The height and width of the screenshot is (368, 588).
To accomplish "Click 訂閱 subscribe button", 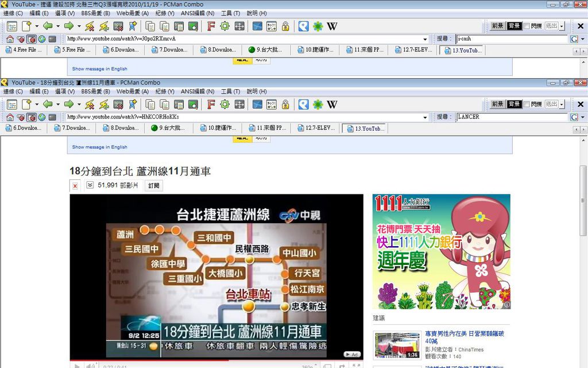I will [x=154, y=186].
